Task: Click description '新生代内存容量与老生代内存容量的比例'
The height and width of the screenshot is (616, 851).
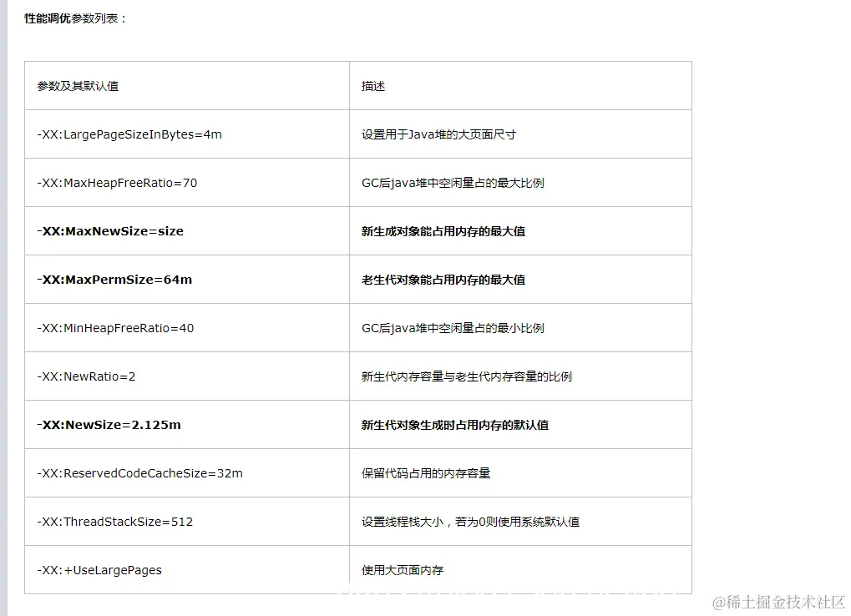Action: [467, 376]
